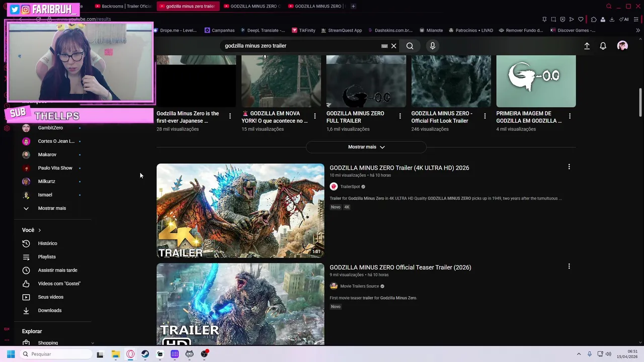Click the browser downloads arrow icon
The image size is (644, 362).
(x=612, y=19)
